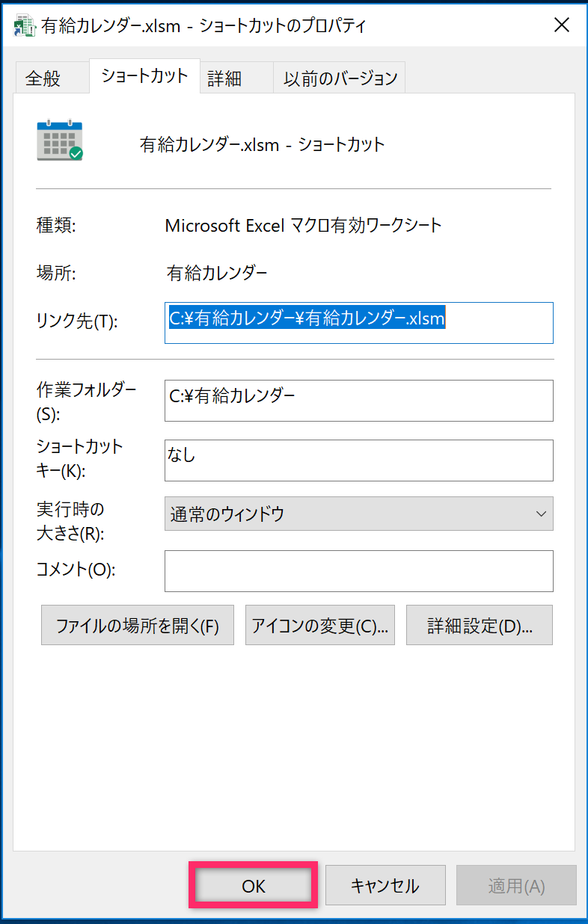This screenshot has height=924, width=588.
Task: Focus the リンク先(T) target path field
Action: pos(358,323)
